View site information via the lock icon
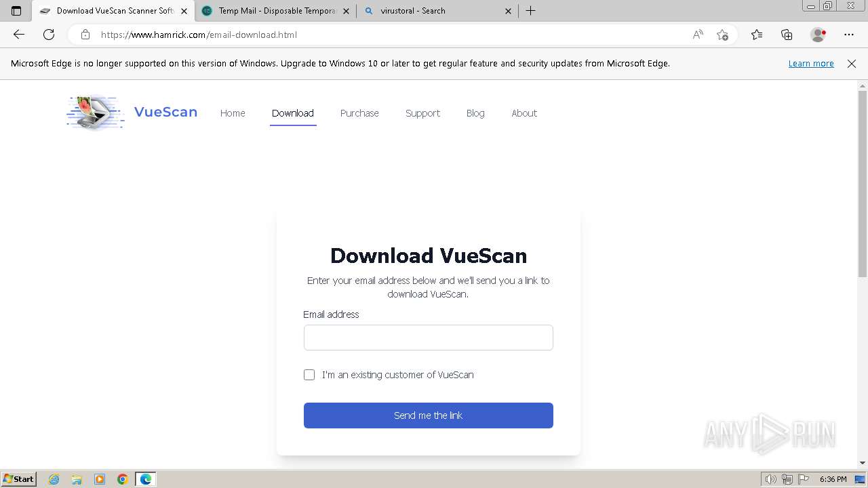The width and height of the screenshot is (868, 488). pos(85,35)
